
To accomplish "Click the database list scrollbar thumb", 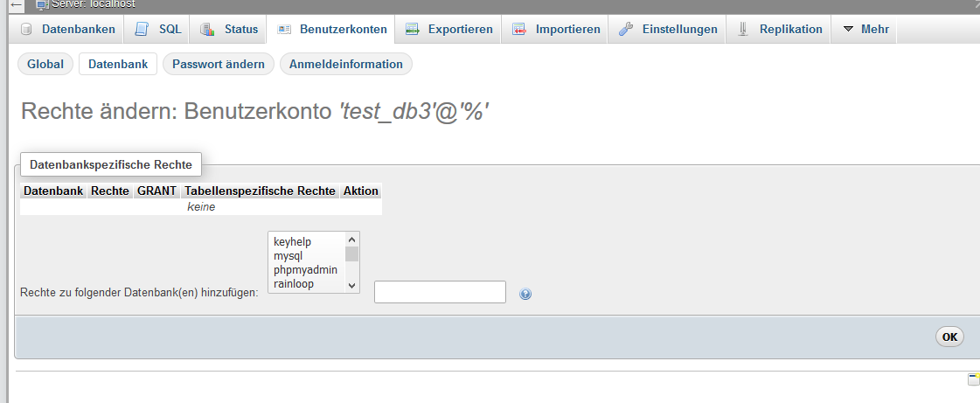I will point(351,254).
